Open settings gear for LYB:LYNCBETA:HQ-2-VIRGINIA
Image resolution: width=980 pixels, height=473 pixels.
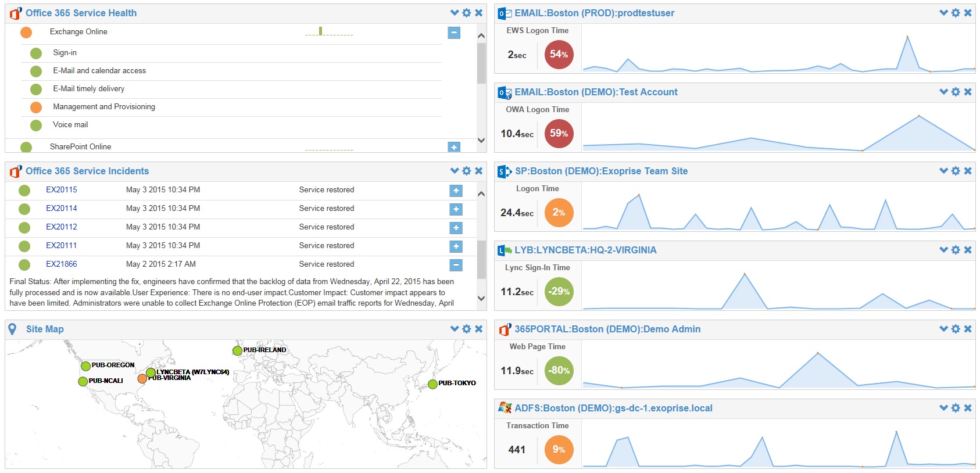point(956,250)
